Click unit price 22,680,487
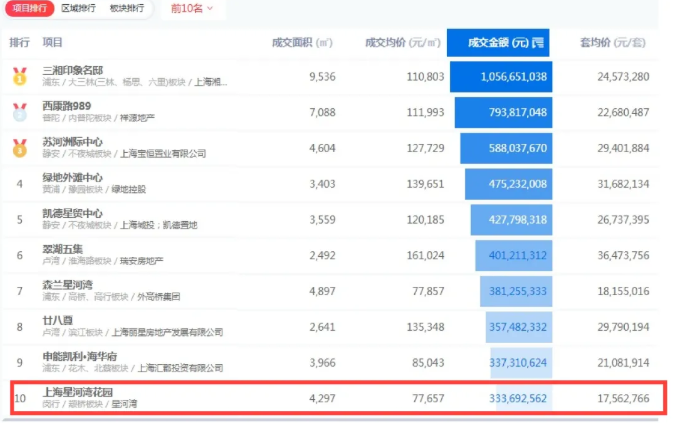This screenshot has height=427, width=673. pos(623,112)
